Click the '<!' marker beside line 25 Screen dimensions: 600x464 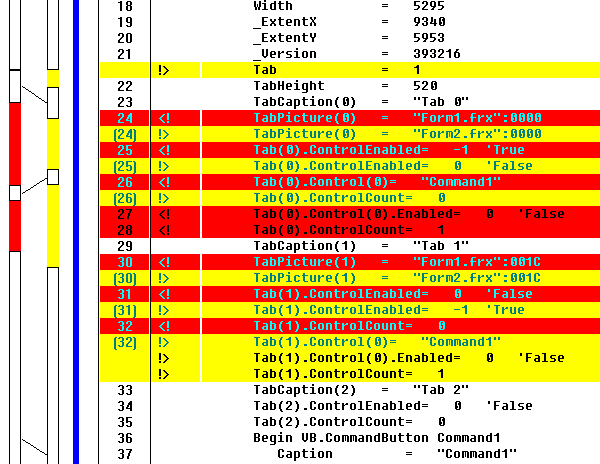[x=164, y=150]
